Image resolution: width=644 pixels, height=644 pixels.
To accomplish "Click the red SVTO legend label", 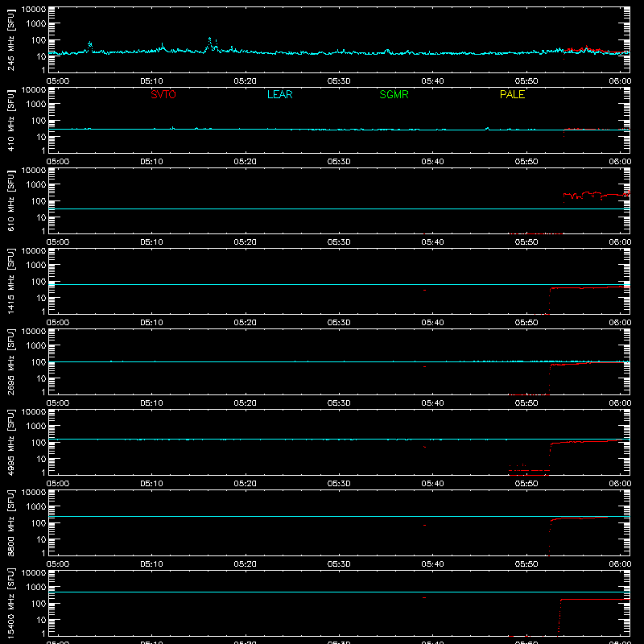I will [x=163, y=94].
